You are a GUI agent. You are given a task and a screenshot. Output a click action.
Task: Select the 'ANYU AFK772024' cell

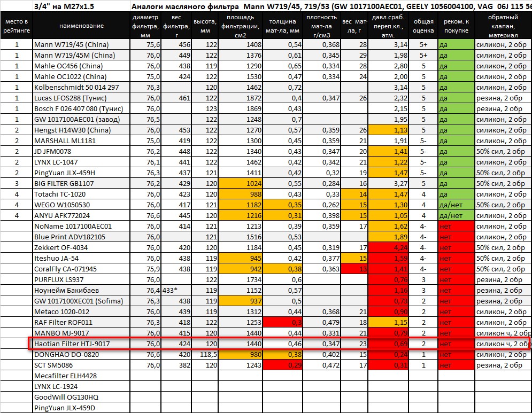[81, 215]
